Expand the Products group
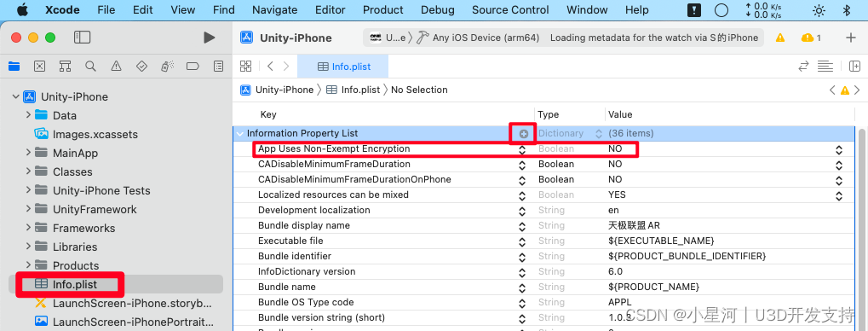This screenshot has width=868, height=331. pyautogui.click(x=28, y=265)
